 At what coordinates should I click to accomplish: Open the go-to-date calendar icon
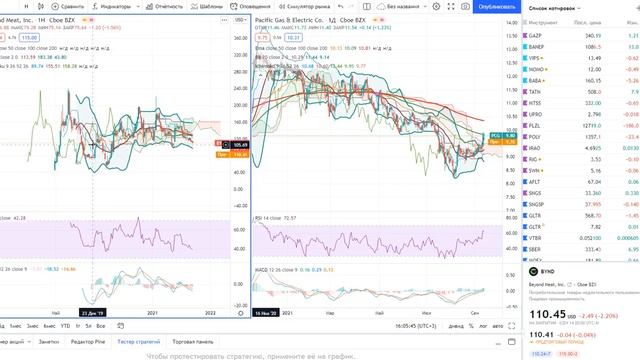point(120,326)
